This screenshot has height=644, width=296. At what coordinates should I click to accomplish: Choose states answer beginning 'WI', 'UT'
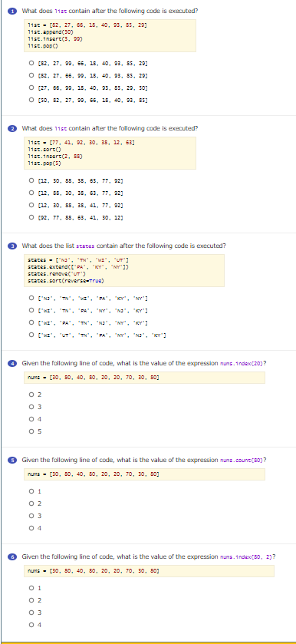31,335
